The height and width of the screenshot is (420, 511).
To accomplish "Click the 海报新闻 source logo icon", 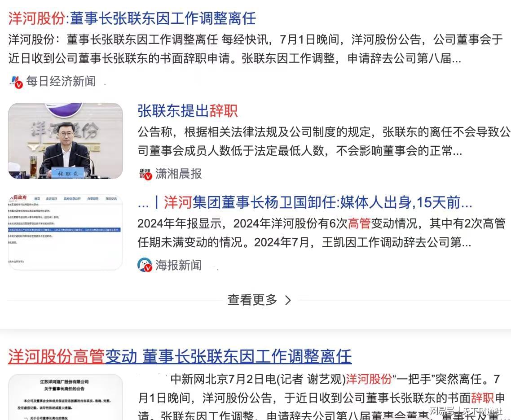I will (145, 265).
